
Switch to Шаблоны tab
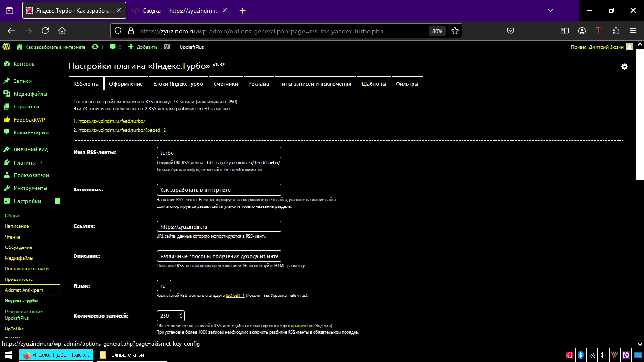tap(374, 83)
